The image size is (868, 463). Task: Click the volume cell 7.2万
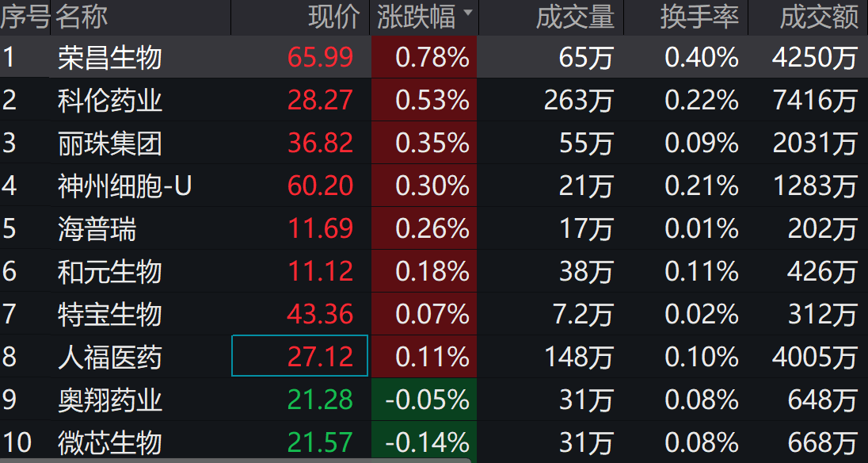click(583, 313)
